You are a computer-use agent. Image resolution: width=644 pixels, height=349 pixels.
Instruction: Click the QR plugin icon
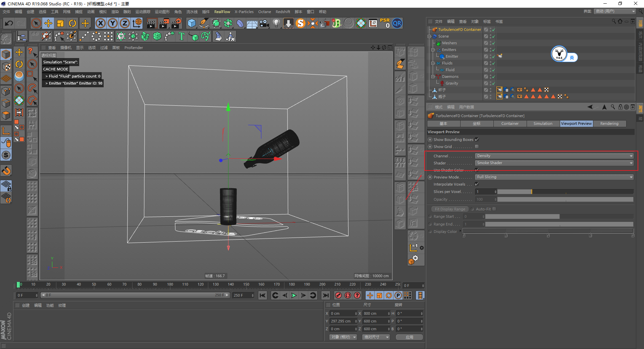(x=397, y=23)
